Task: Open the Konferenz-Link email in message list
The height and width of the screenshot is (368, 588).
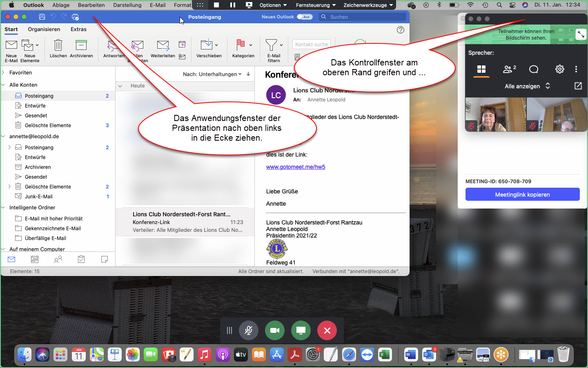Action: 185,222
